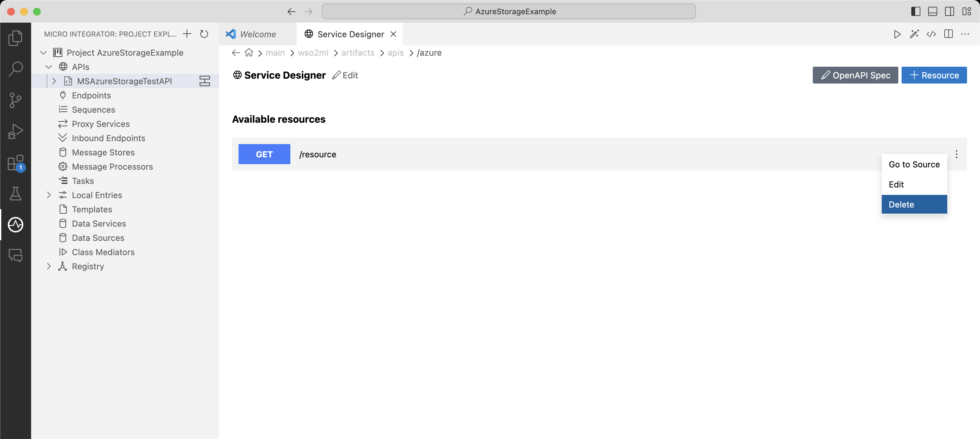
Task: Click the GET method badge
Action: pos(264,154)
